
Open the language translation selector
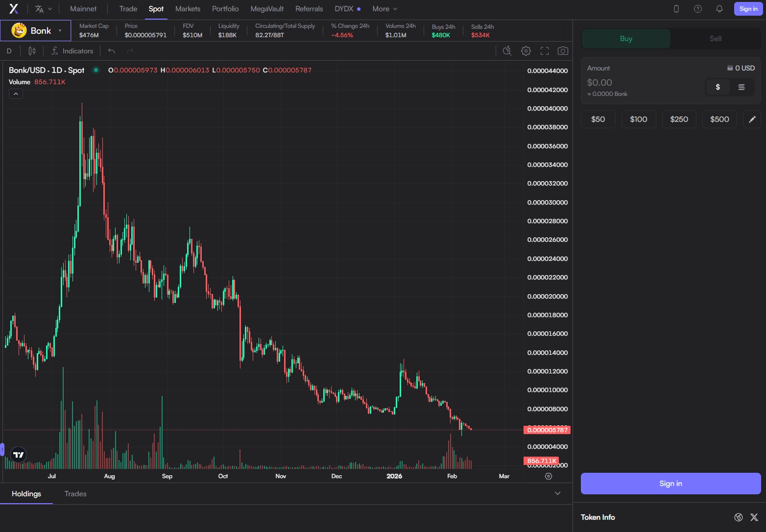pyautogui.click(x=44, y=9)
